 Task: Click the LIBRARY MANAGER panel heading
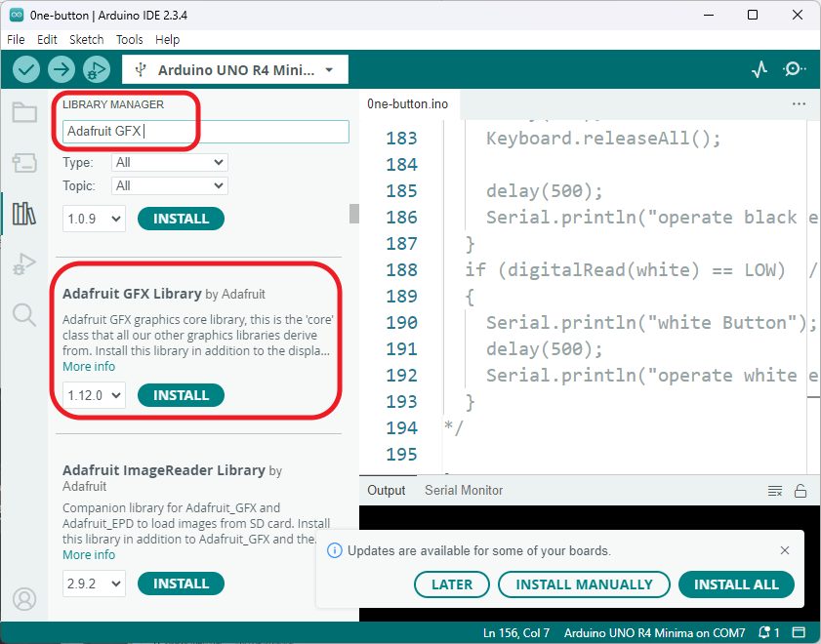[x=113, y=104]
